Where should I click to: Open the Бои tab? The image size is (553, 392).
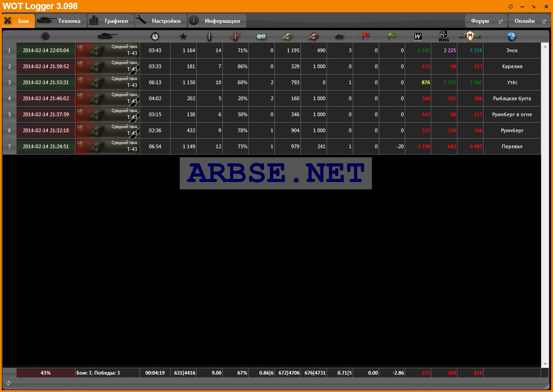click(x=18, y=21)
